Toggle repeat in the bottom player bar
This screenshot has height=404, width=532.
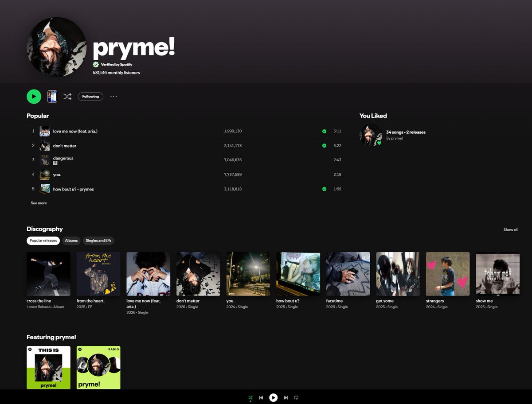coord(297,398)
